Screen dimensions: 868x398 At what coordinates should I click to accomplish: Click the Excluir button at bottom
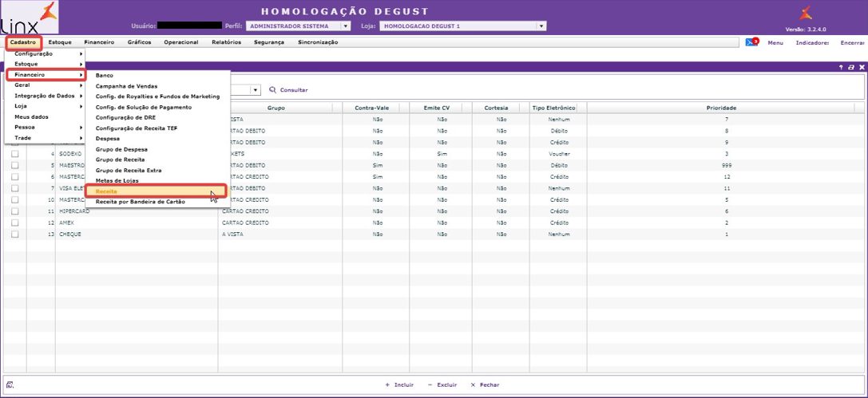pyautogui.click(x=442, y=384)
